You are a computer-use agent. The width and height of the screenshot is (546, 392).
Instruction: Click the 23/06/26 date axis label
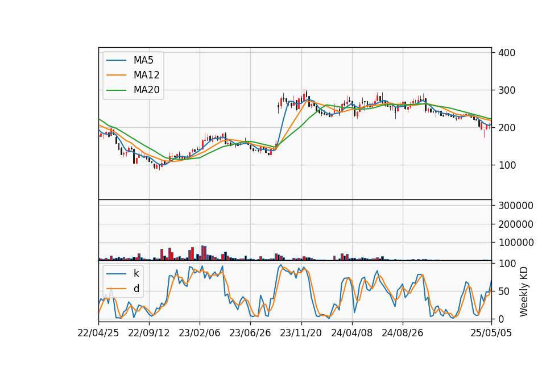click(x=250, y=333)
